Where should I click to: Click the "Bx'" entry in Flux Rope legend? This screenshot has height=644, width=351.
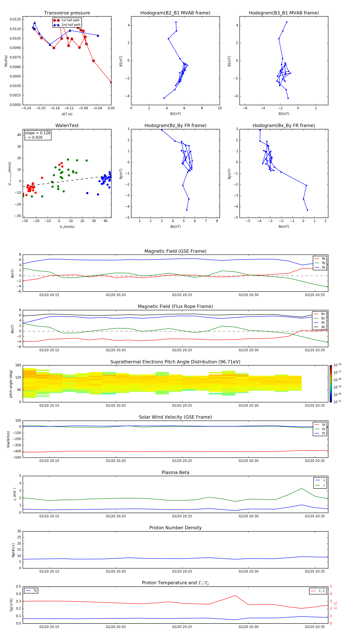pos(320,314)
